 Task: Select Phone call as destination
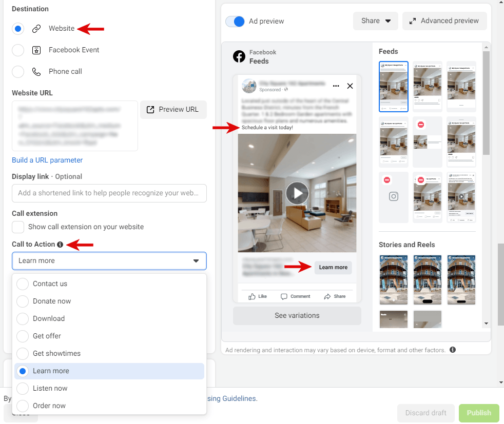[18, 71]
